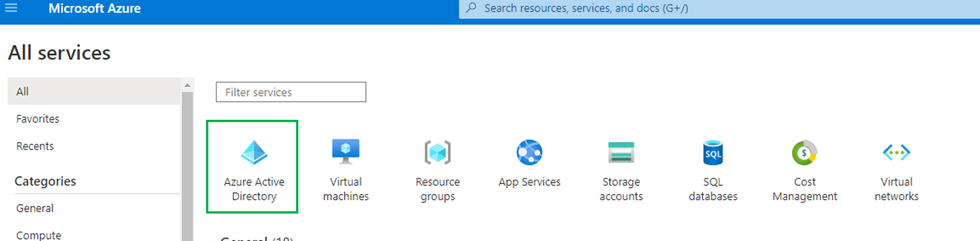Click the Cost Management label text
This screenshot has height=241, width=980.
coord(805,189)
